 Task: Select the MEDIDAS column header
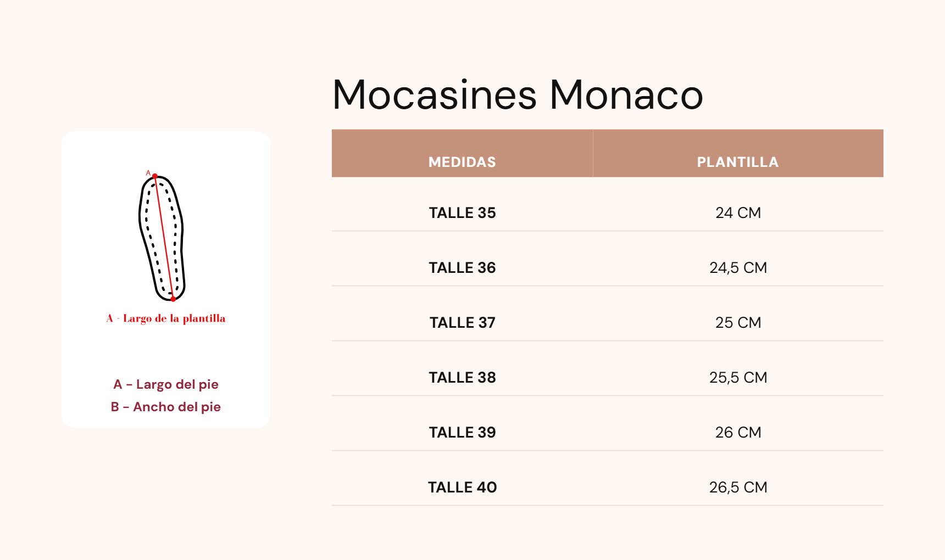click(x=462, y=162)
